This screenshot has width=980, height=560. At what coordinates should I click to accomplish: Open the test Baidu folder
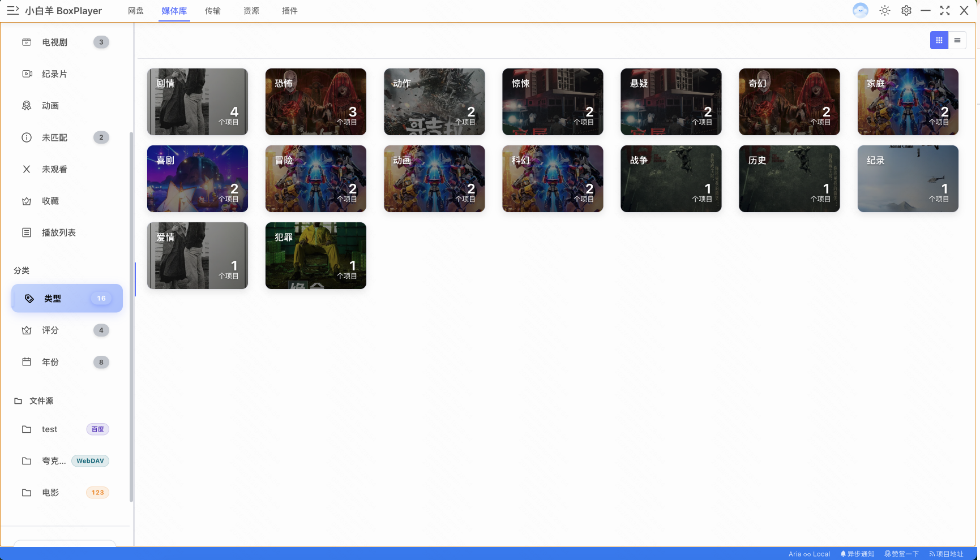point(50,429)
